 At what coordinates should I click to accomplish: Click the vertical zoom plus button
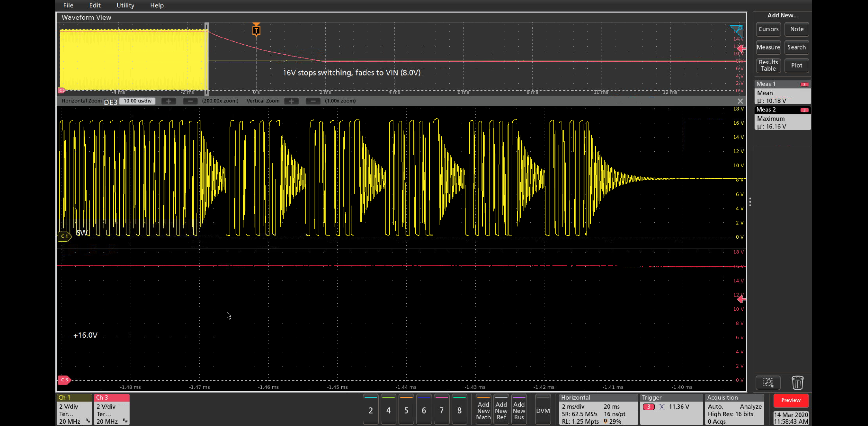pyautogui.click(x=291, y=101)
